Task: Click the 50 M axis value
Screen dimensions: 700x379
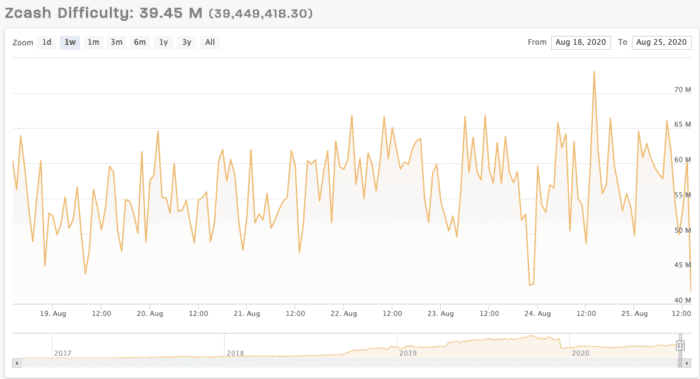Action: coord(683,230)
